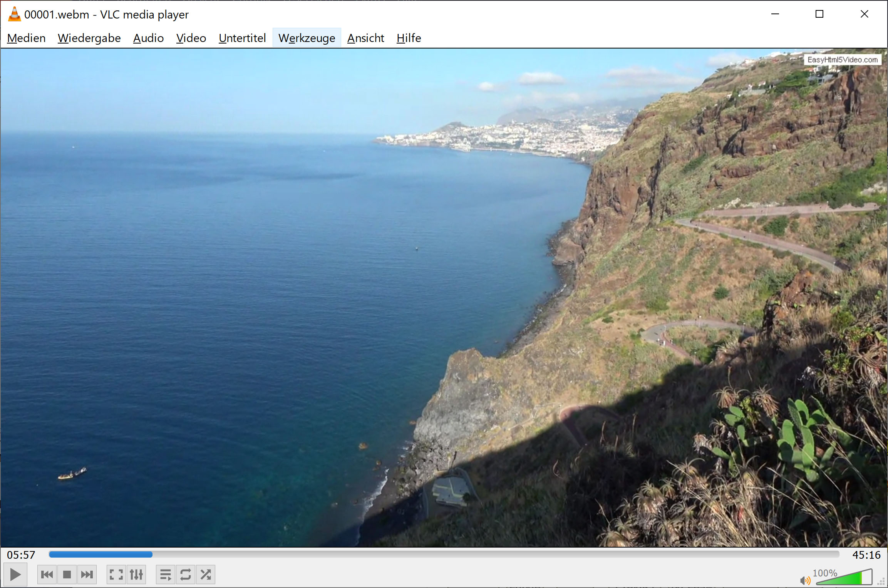
Task: Click the 05:57 elapsed time label
Action: coord(21,555)
